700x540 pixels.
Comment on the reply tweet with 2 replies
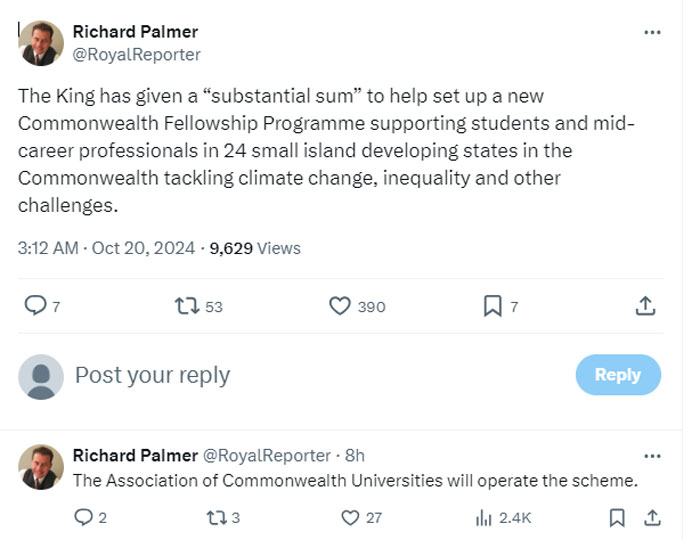pyautogui.click(x=85, y=517)
